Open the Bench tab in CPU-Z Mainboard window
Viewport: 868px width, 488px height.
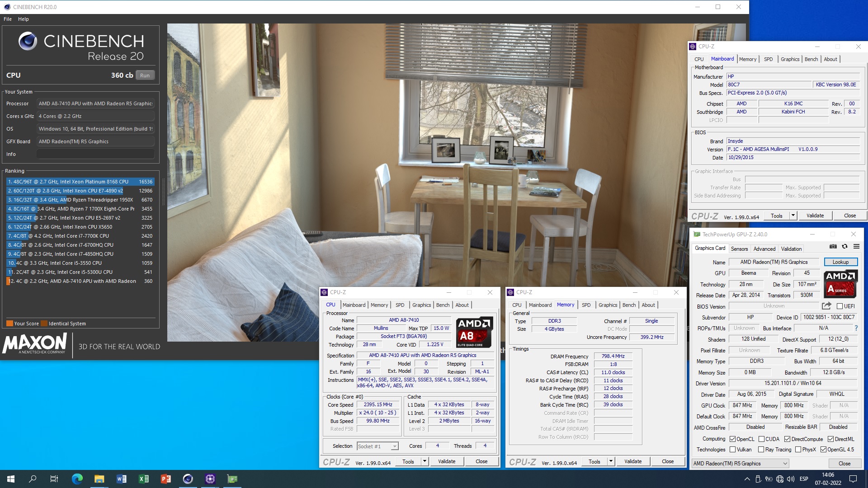pos(811,59)
